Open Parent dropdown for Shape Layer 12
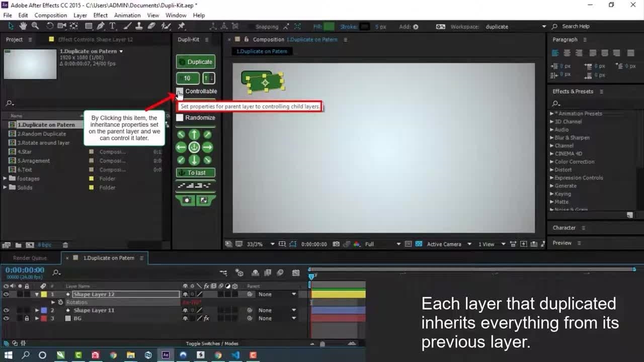 294,294
